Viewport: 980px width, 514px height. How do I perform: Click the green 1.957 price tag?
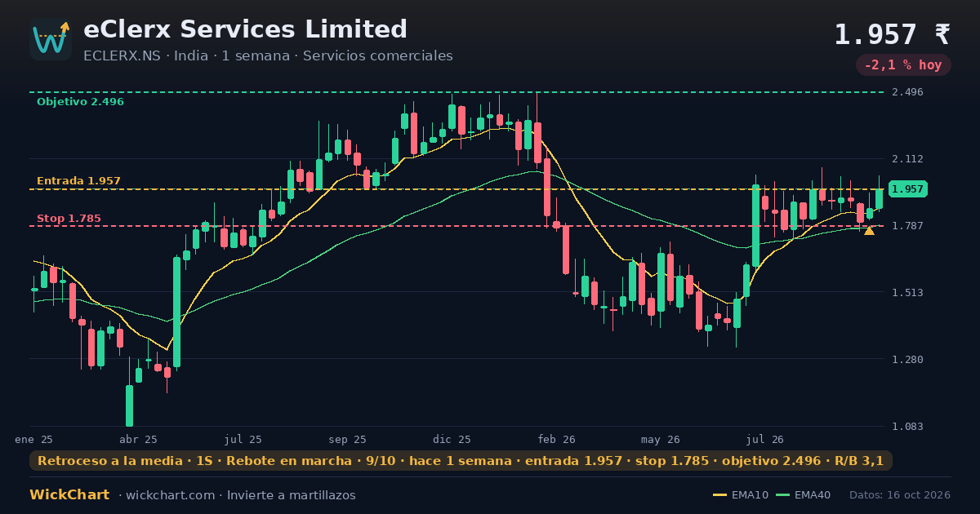(907, 189)
